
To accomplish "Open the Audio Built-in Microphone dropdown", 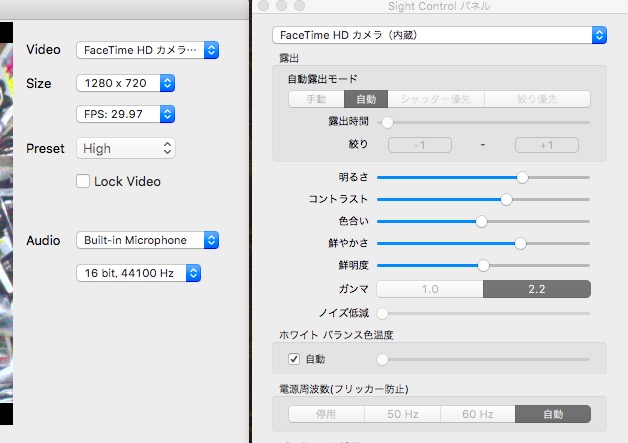I will pyautogui.click(x=147, y=240).
